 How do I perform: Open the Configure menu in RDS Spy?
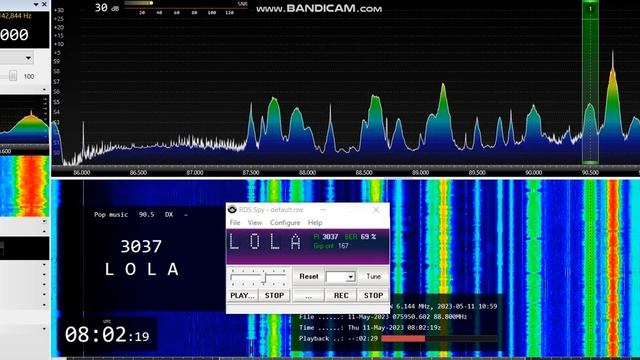tap(285, 222)
